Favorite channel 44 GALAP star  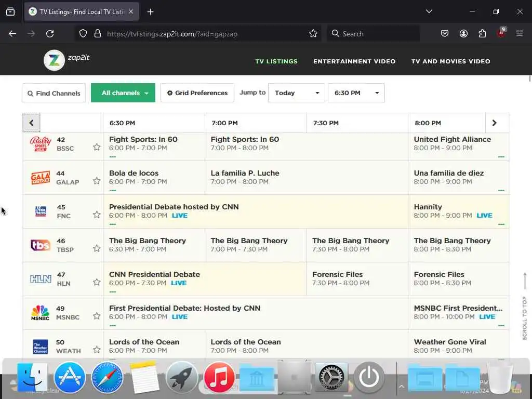point(97,181)
